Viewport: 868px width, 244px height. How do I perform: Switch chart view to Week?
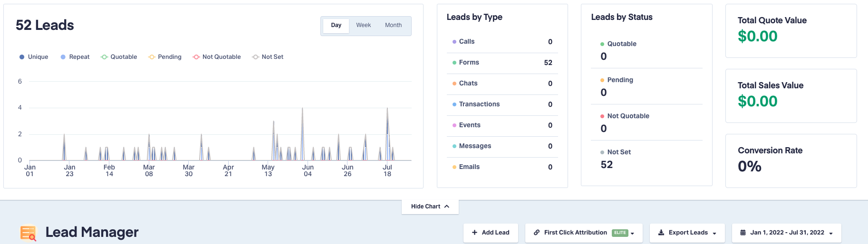coord(363,25)
